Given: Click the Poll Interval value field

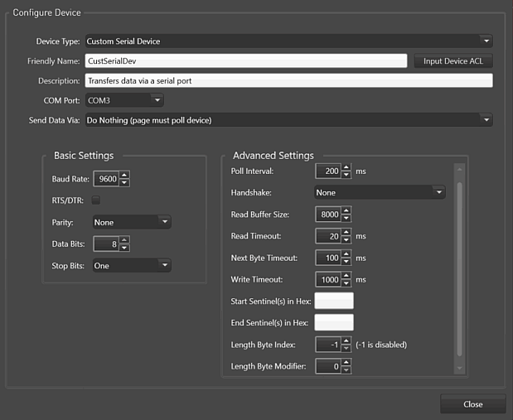Looking at the screenshot, I should (x=328, y=171).
